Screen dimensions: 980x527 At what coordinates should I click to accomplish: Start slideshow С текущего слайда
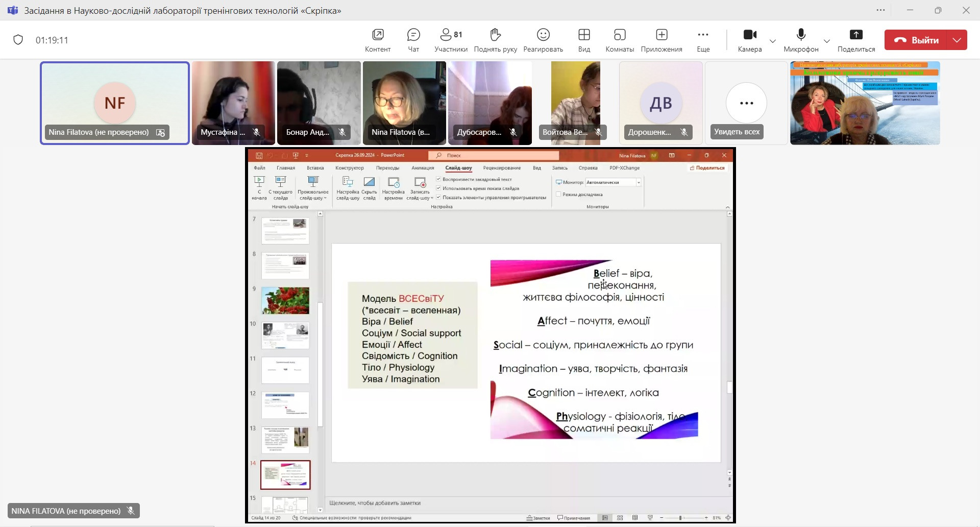[x=280, y=188]
